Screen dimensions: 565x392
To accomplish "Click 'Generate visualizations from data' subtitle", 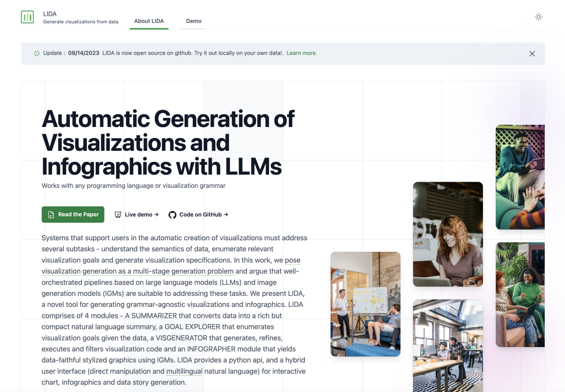I will click(81, 22).
